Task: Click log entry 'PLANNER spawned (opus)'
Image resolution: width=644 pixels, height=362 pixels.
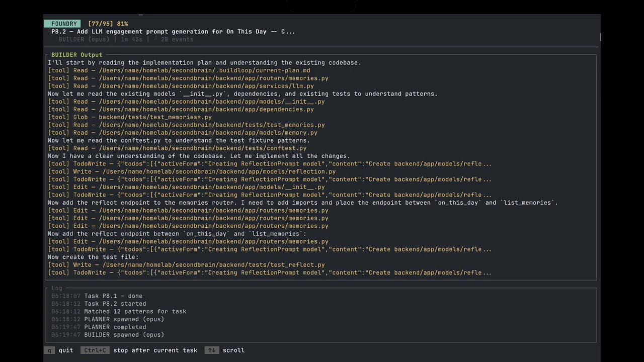Action: tap(124, 319)
